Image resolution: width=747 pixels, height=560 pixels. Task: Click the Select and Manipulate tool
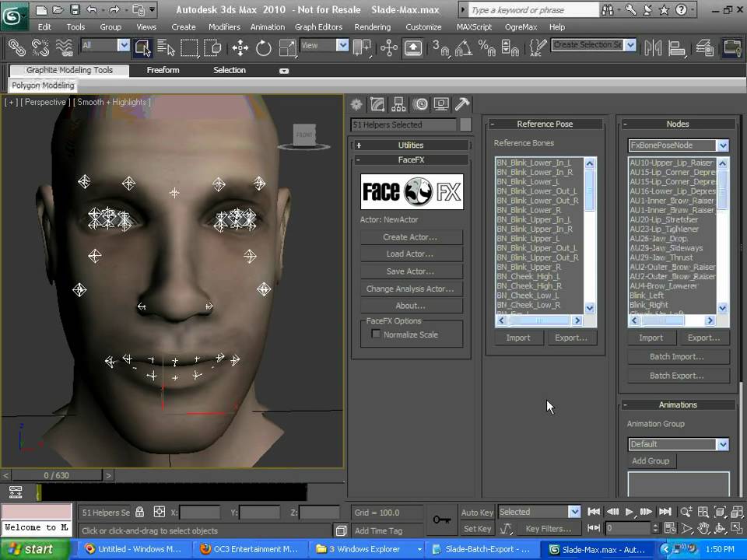click(x=389, y=47)
